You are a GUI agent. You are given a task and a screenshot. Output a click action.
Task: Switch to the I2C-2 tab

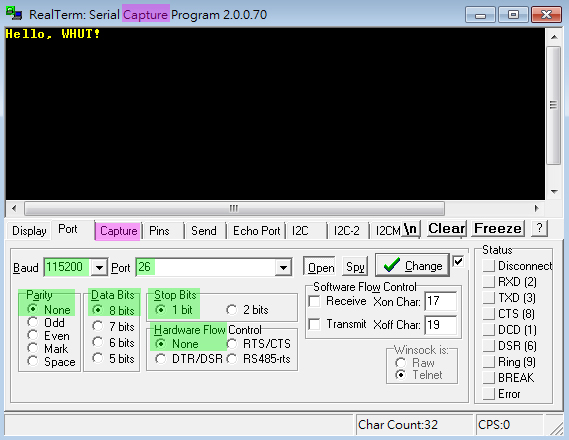click(x=347, y=231)
